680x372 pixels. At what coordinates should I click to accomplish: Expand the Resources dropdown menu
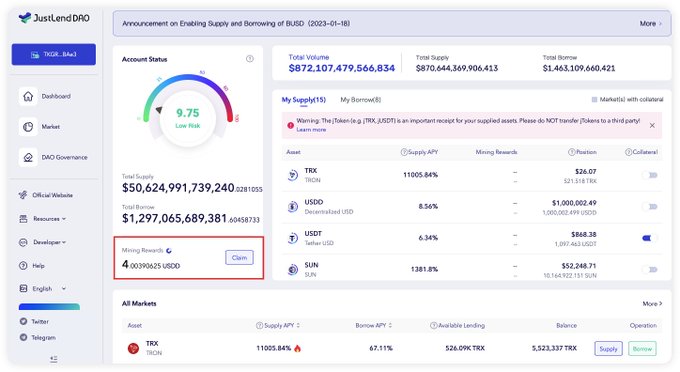[x=64, y=219]
